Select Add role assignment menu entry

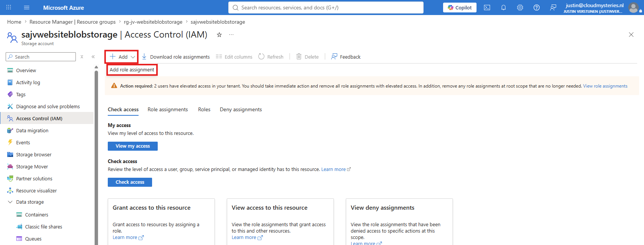pos(132,70)
